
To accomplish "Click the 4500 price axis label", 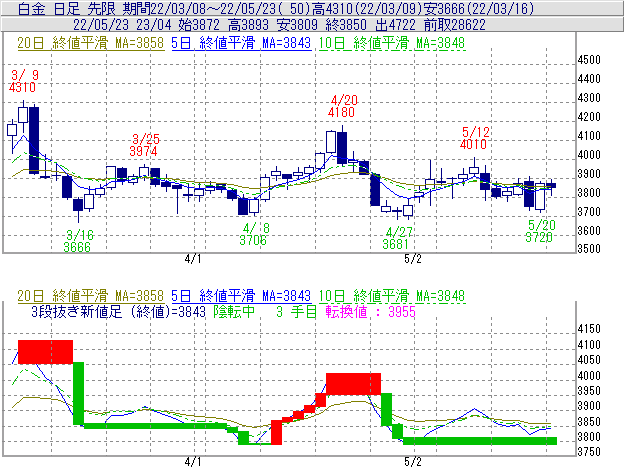I will point(589,60).
